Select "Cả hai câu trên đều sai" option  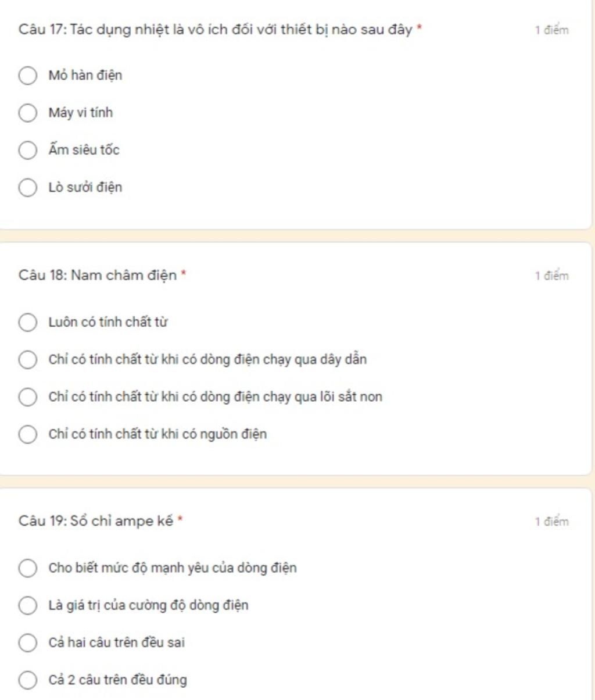coord(28,642)
